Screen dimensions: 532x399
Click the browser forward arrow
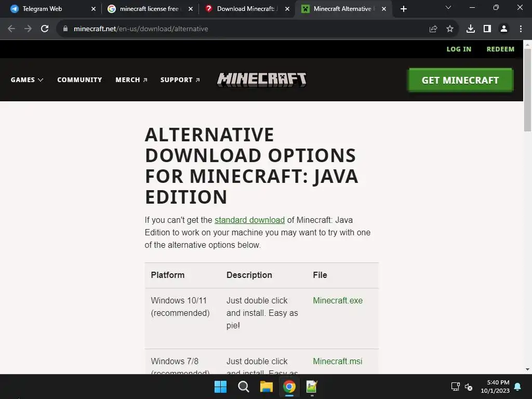tap(28, 29)
